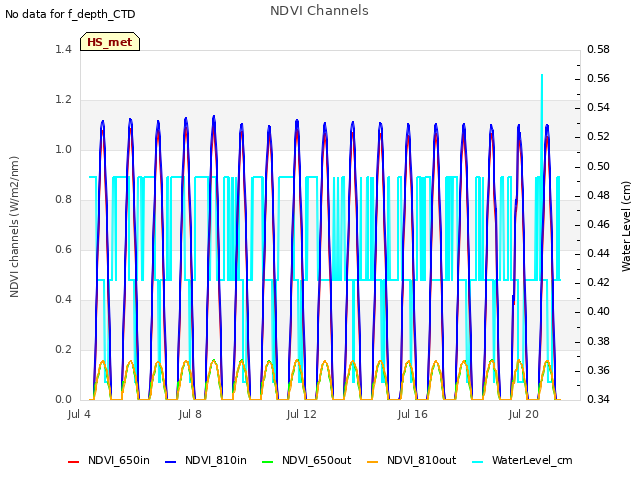The image size is (640, 480).
Task: Click the blue NDVI_810in legend swatch
Action: point(171,462)
